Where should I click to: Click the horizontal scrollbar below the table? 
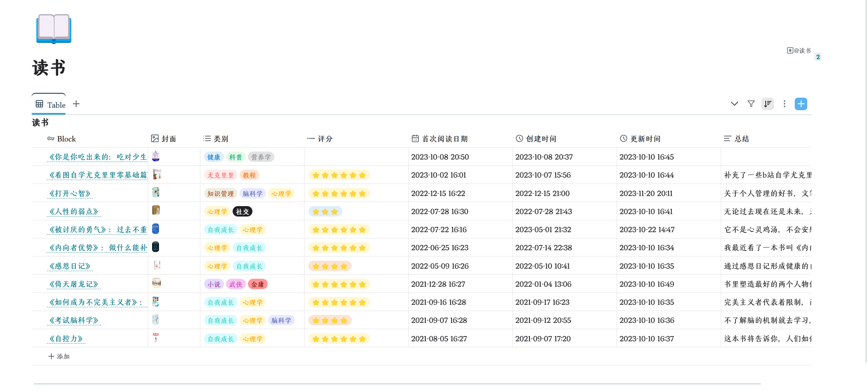[x=397, y=384]
